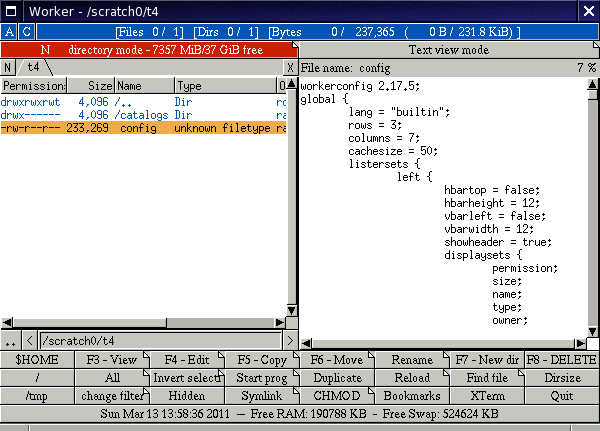The height and width of the screenshot is (431, 600).
Task: Calculate sizes with Dirsize button
Action: coord(562,378)
